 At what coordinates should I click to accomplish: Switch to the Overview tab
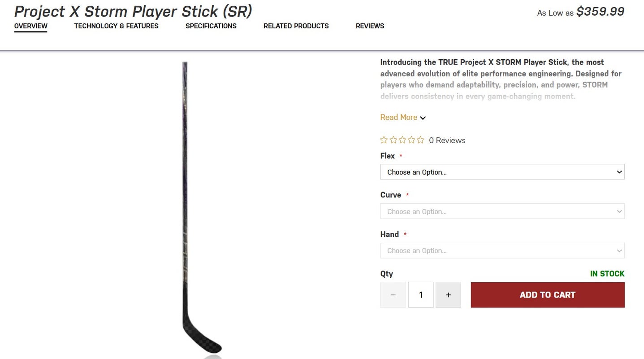pyautogui.click(x=31, y=26)
